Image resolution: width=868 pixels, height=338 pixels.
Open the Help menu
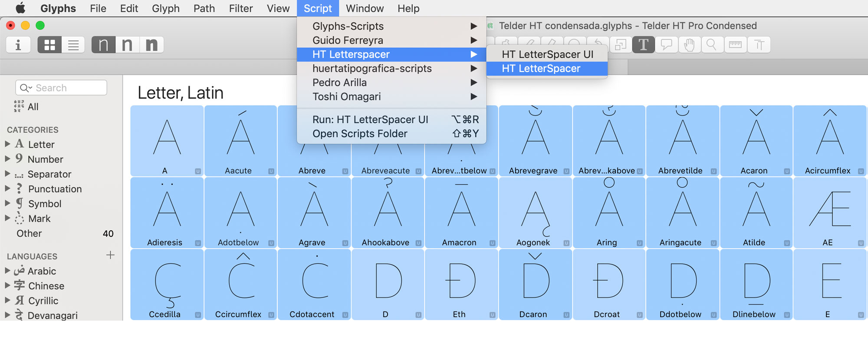(408, 8)
